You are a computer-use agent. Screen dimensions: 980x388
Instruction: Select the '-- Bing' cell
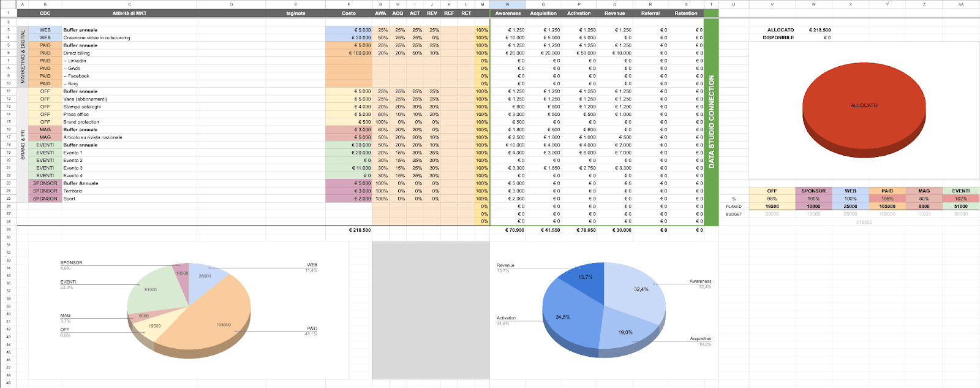coord(129,83)
